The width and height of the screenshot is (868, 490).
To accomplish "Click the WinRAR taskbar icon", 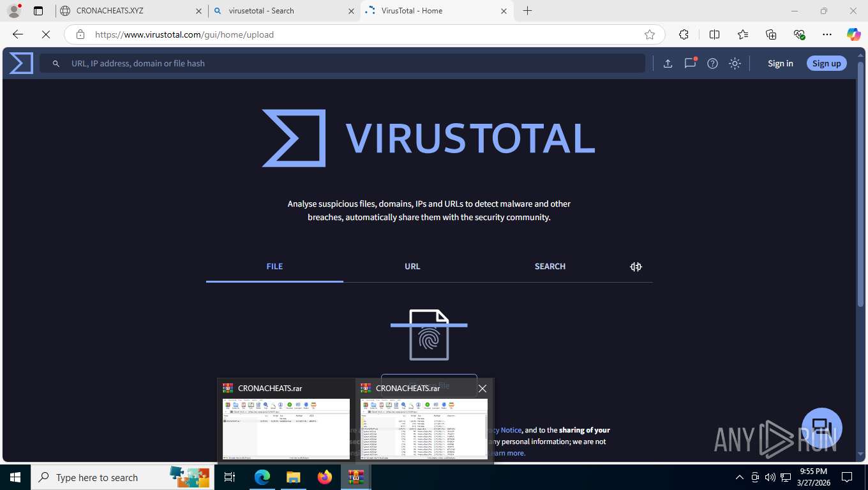I will [356, 477].
